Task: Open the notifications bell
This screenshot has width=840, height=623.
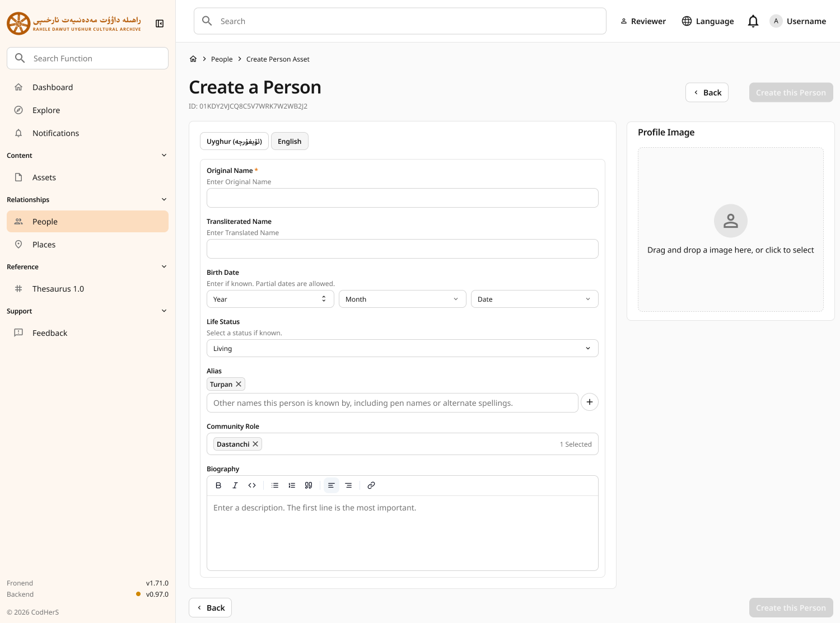Action: coord(753,21)
